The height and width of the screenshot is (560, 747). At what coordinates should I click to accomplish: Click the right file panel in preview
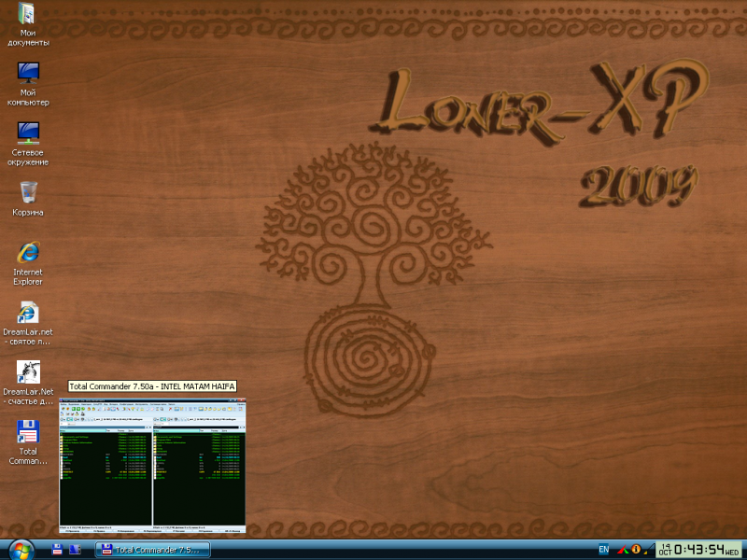pos(200,467)
